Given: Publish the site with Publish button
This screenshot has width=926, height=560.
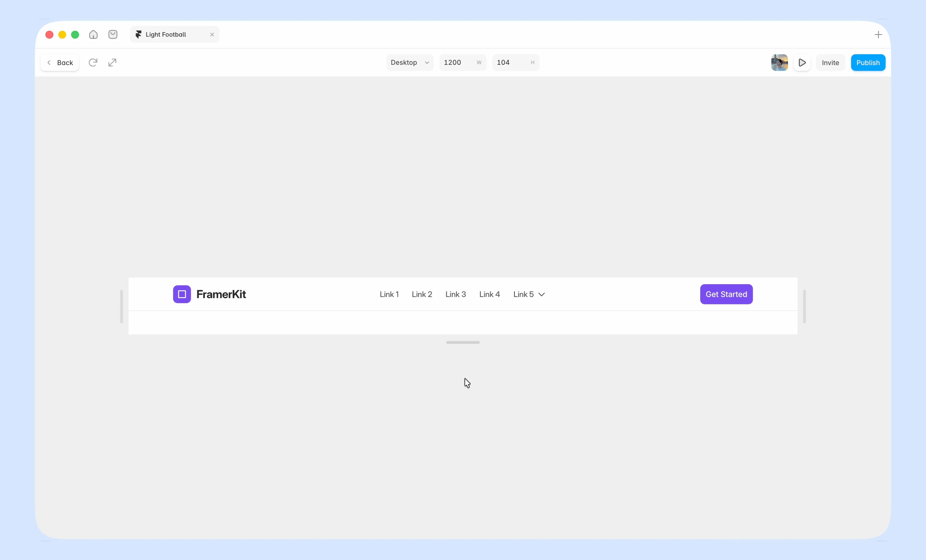Looking at the screenshot, I should pos(868,62).
